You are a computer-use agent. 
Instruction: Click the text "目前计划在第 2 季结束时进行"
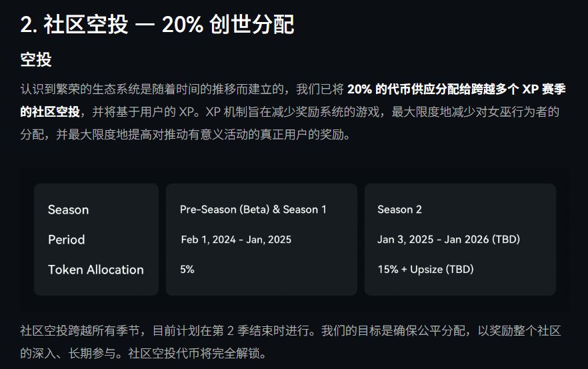point(233,330)
